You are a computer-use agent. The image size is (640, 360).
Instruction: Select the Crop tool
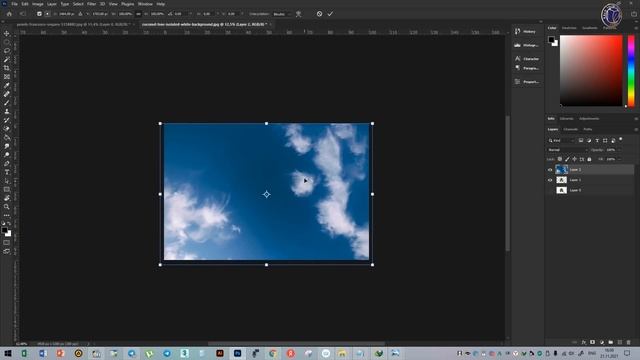tap(7, 68)
